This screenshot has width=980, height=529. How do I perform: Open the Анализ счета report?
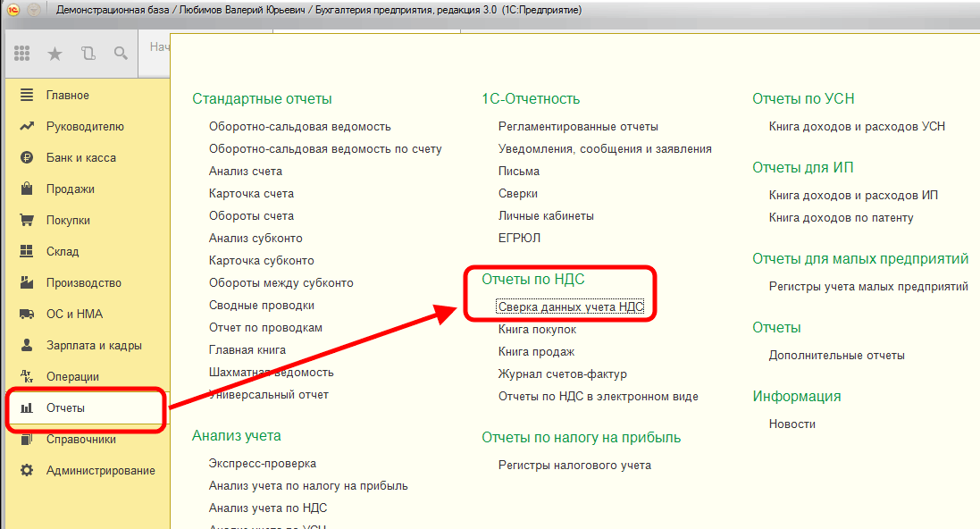(x=246, y=171)
